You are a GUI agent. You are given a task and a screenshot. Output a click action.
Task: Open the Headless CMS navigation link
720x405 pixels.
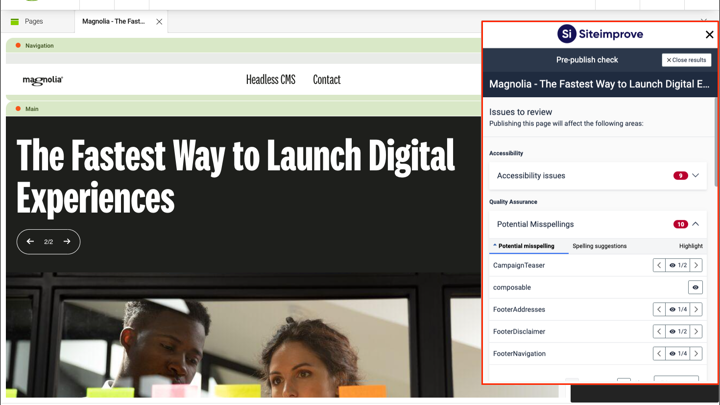click(x=270, y=80)
